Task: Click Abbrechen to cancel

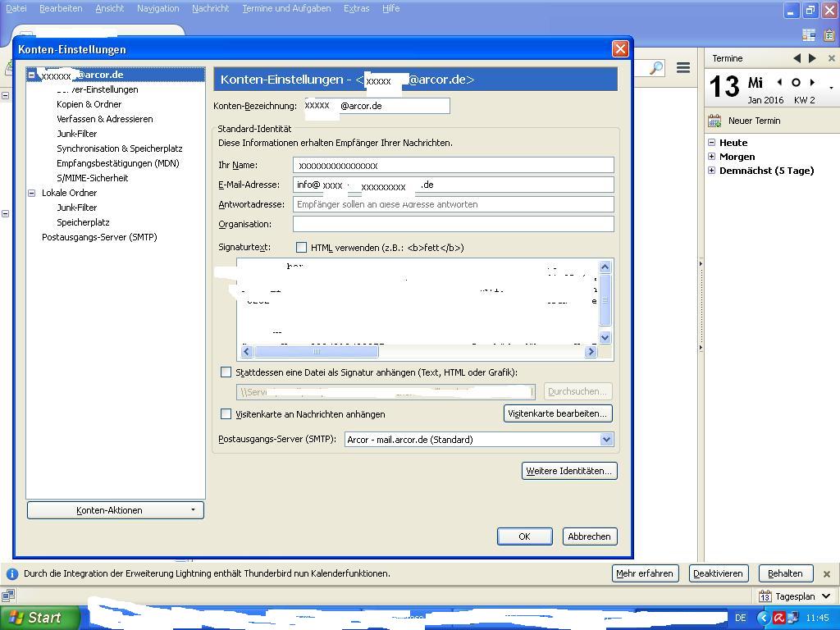Action: (589, 536)
